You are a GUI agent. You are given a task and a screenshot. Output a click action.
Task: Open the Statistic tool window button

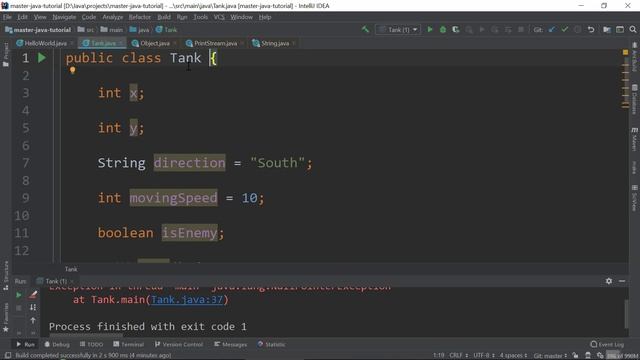[x=271, y=344]
